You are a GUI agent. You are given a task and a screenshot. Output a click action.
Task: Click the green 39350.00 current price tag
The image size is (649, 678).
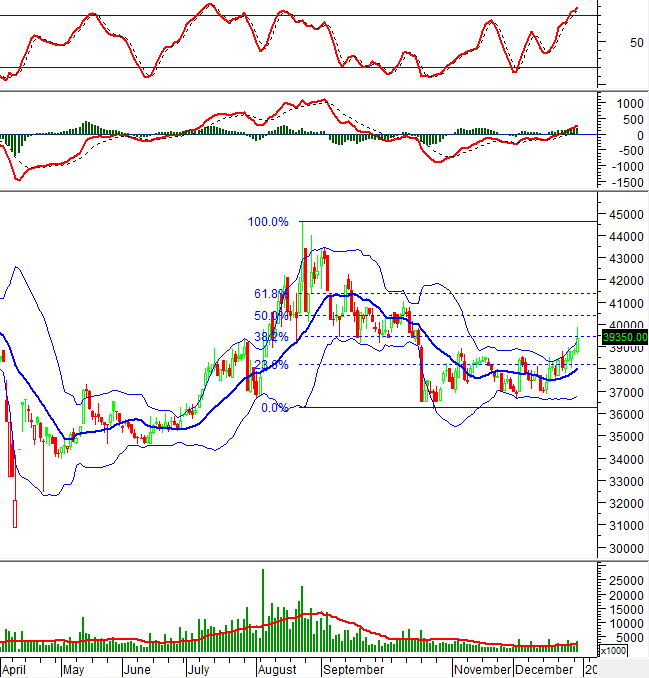[624, 337]
